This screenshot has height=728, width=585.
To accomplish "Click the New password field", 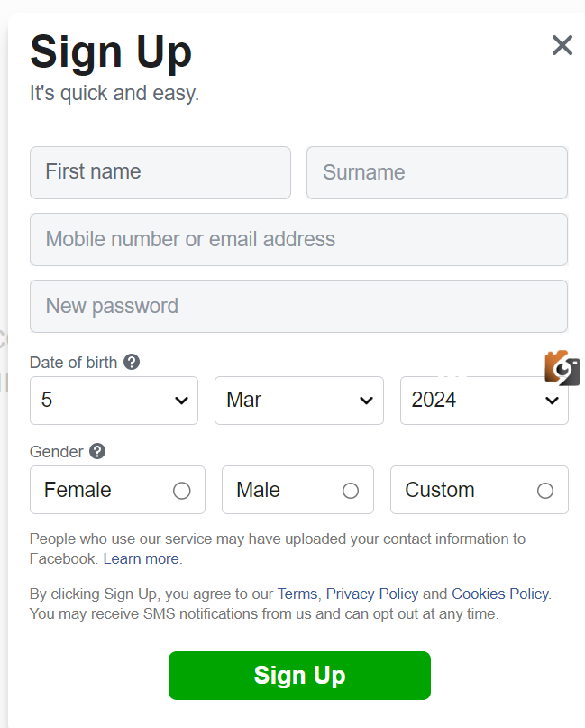I will pos(298,307).
